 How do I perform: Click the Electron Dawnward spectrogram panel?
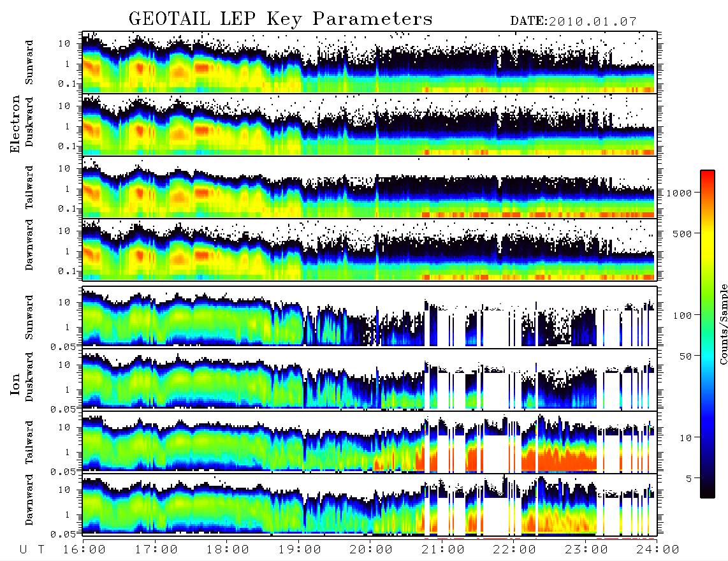coord(370,250)
